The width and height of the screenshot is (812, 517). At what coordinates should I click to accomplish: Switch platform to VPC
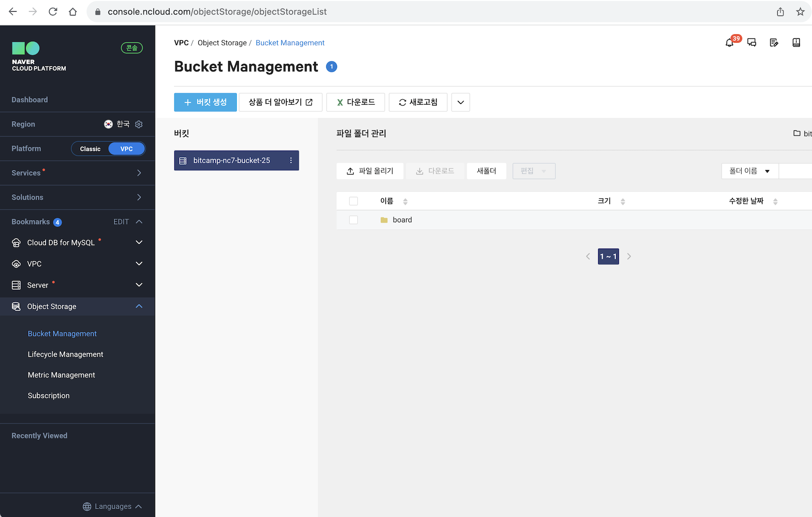pyautogui.click(x=127, y=149)
